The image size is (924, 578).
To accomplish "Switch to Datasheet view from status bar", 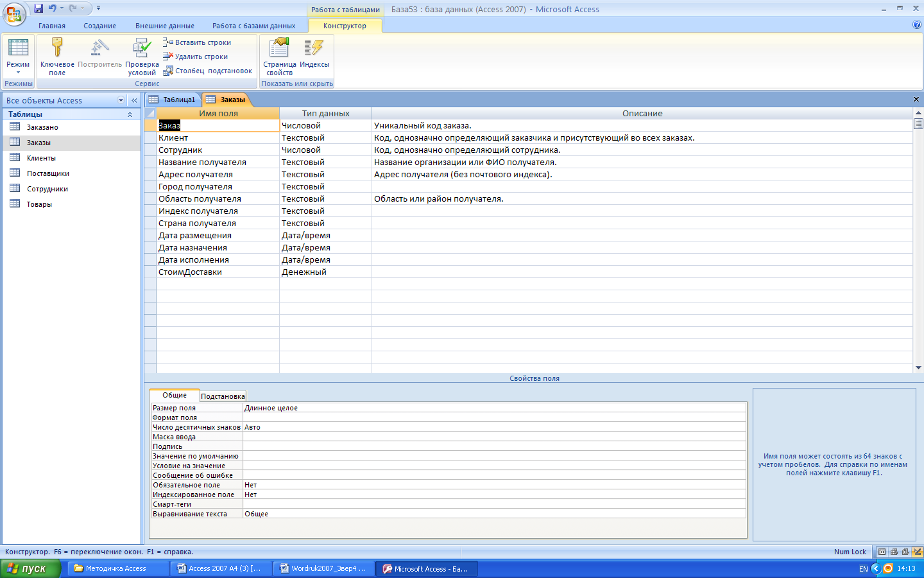I will tap(882, 552).
